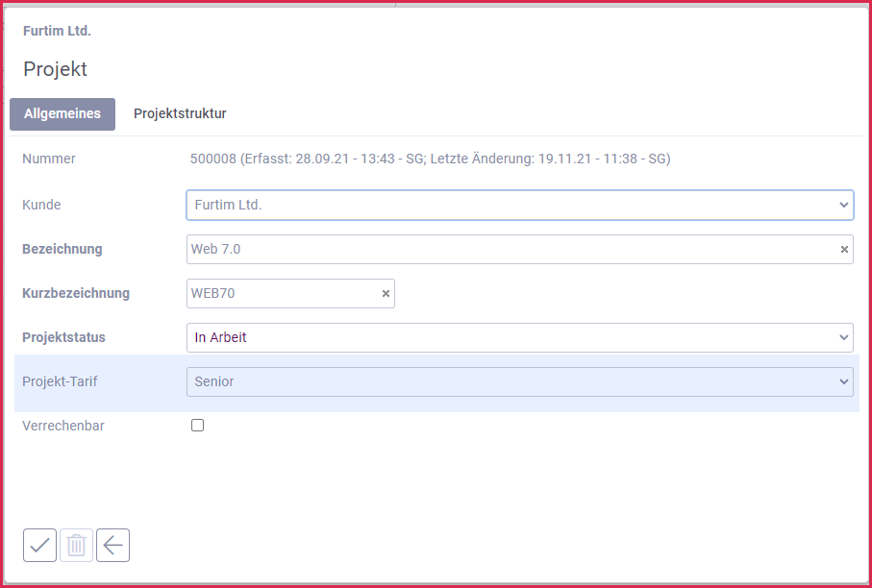Open the Projektstatus dropdown showing In Arbeit
872x588 pixels.
point(520,337)
